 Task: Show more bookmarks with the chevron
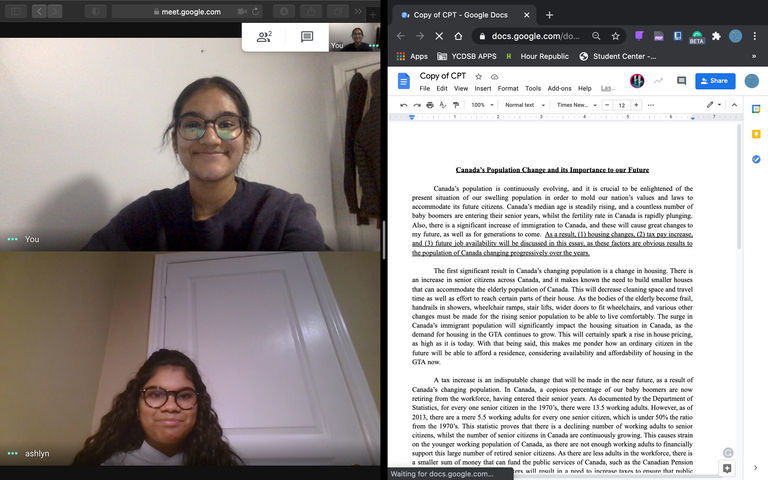pyautogui.click(x=753, y=56)
